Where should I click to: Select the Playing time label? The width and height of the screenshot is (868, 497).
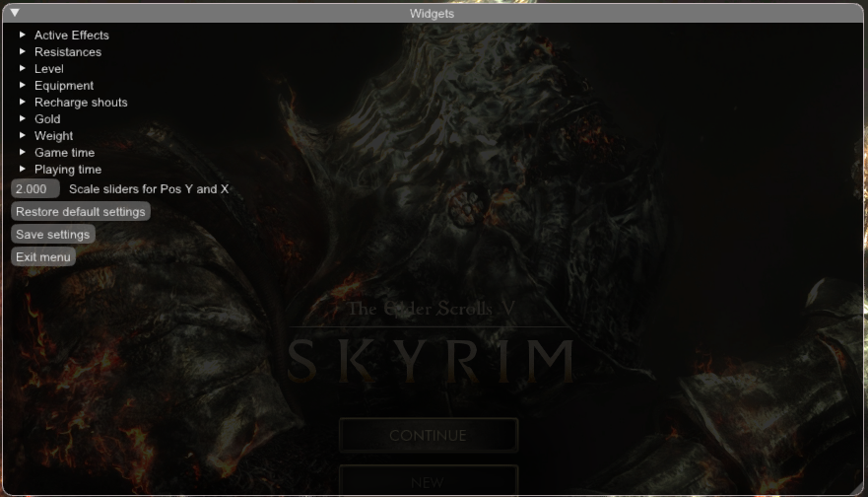tap(68, 170)
